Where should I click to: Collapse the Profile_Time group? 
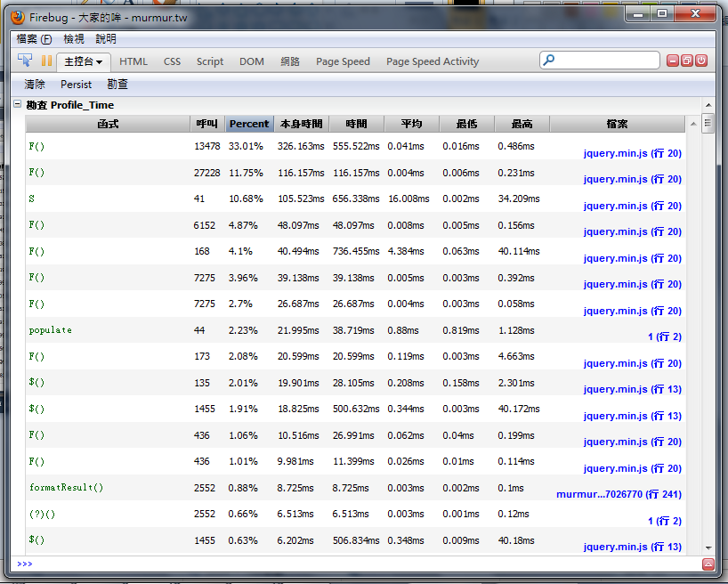click(17, 104)
